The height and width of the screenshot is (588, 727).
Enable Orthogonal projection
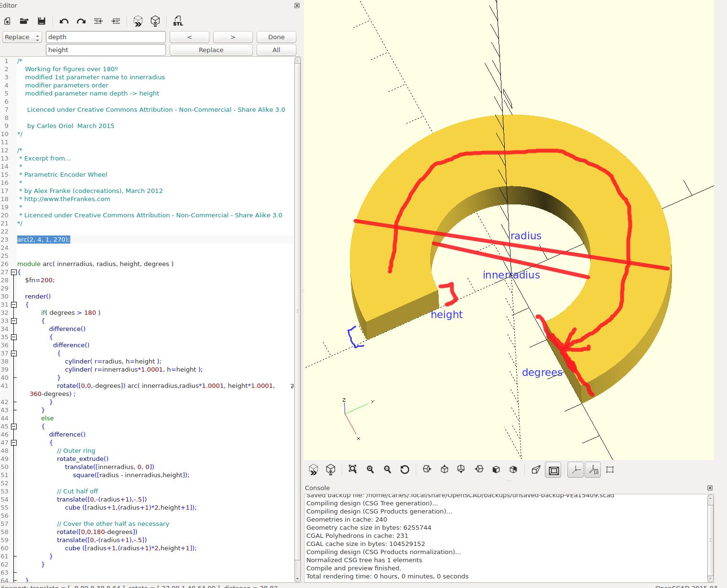click(553, 470)
